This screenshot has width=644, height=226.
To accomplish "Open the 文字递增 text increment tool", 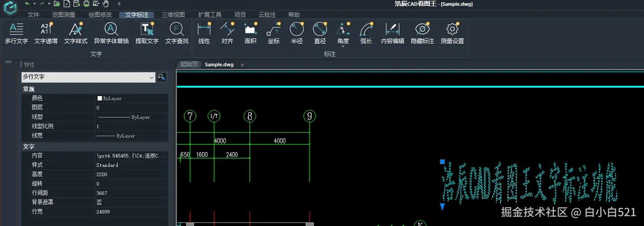I will coord(46,34).
